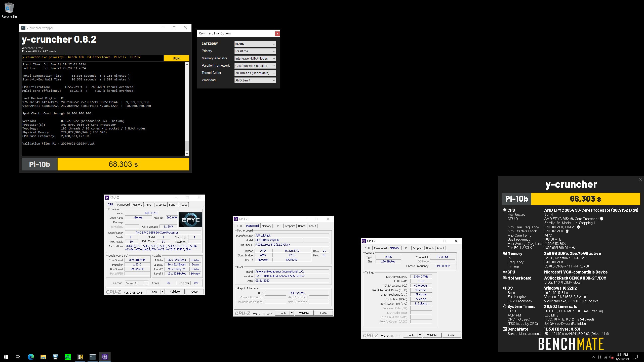This screenshot has height=362, width=644.
Task: Open the Workload AMD Zen 4 dropdown
Action: tap(255, 80)
